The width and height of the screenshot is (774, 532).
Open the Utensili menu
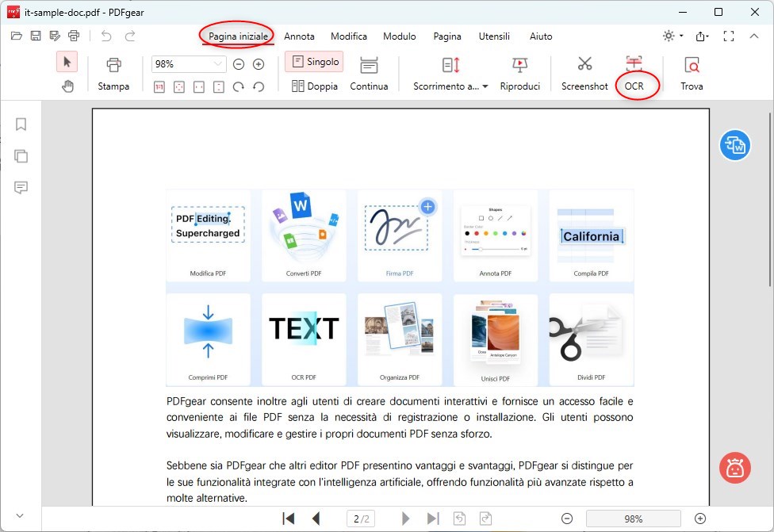pos(495,36)
